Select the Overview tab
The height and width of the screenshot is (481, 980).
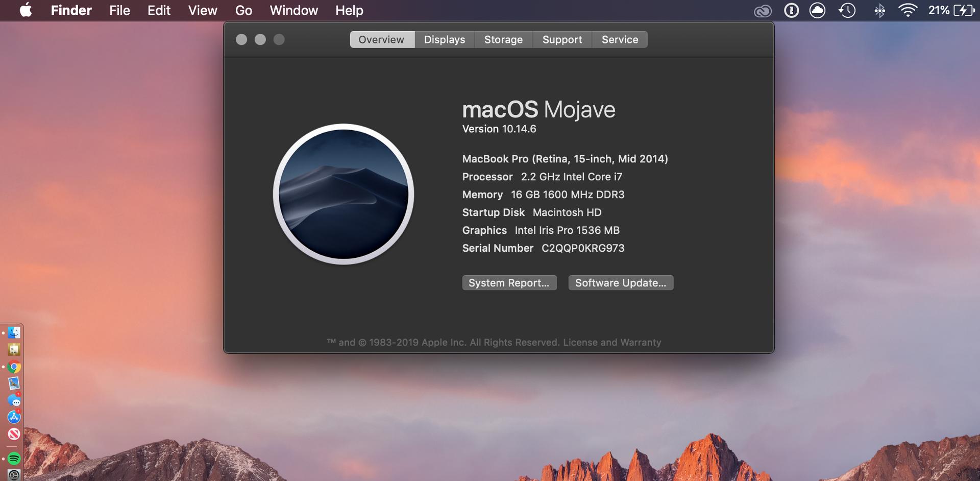tap(381, 39)
